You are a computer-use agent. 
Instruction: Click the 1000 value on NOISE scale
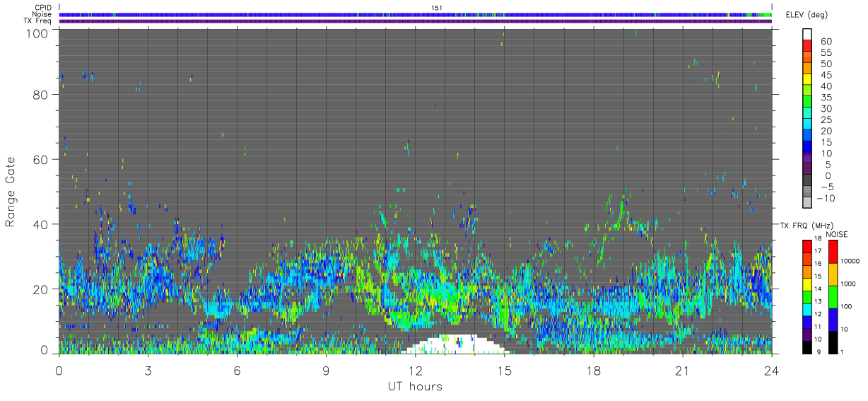[850, 284]
